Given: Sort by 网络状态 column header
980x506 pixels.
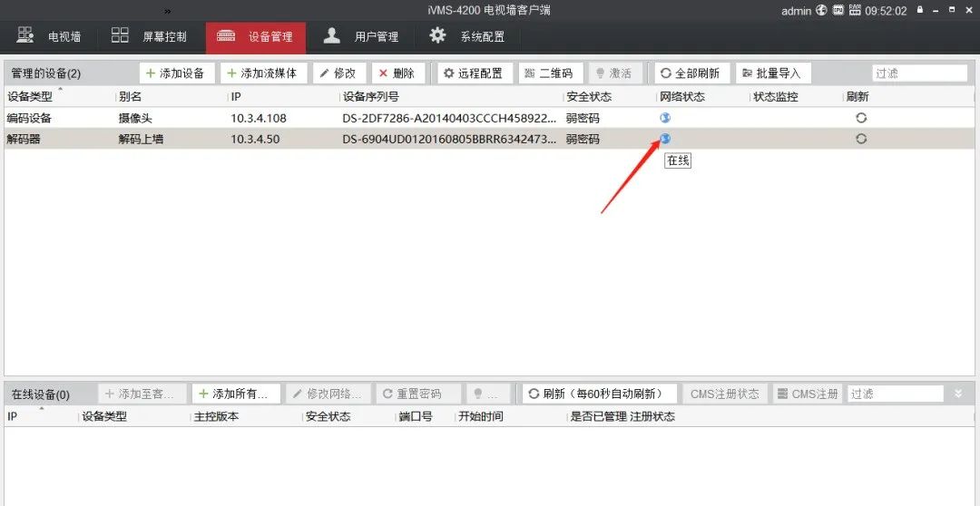Looking at the screenshot, I should pos(681,97).
